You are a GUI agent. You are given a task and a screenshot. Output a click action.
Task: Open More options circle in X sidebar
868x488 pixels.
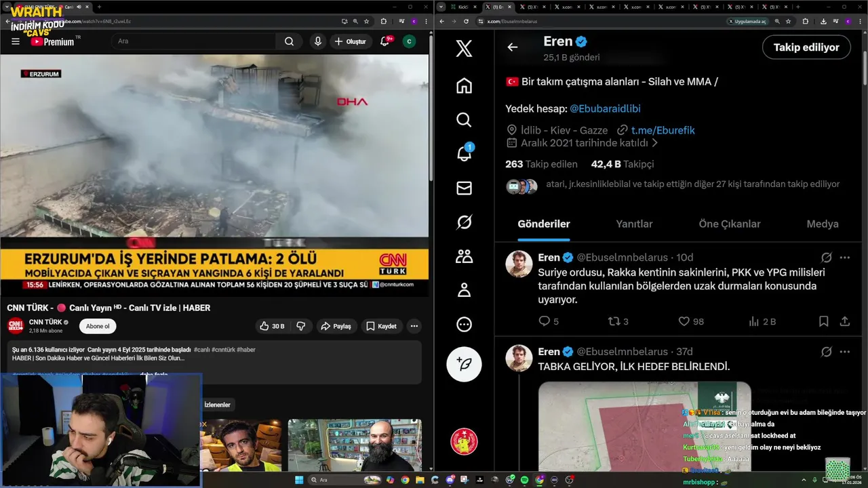click(x=464, y=325)
